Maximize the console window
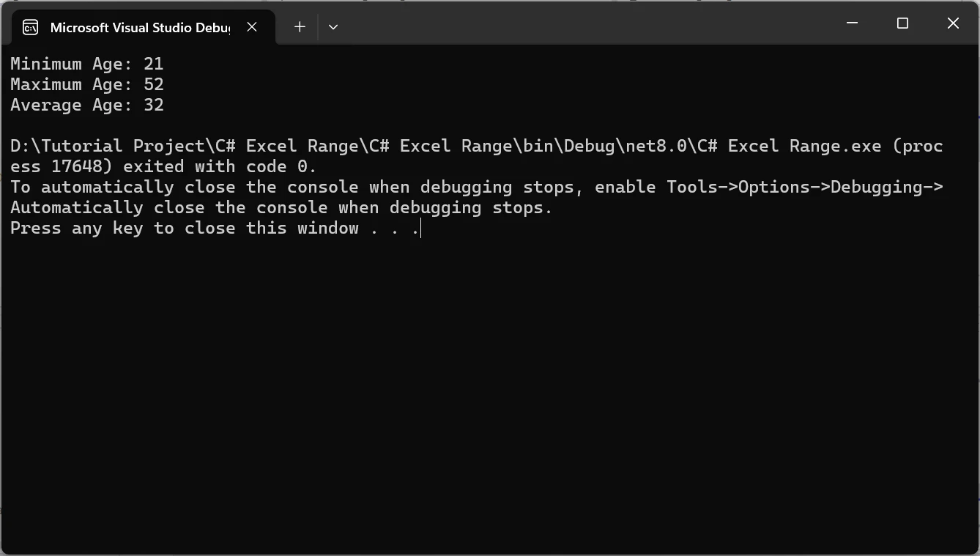Viewport: 980px width, 556px height. 902,23
